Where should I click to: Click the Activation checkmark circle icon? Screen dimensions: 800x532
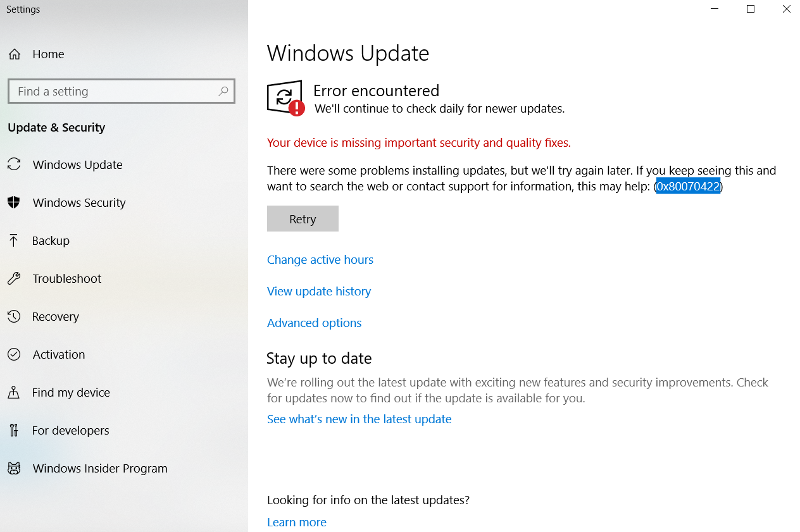click(x=14, y=354)
